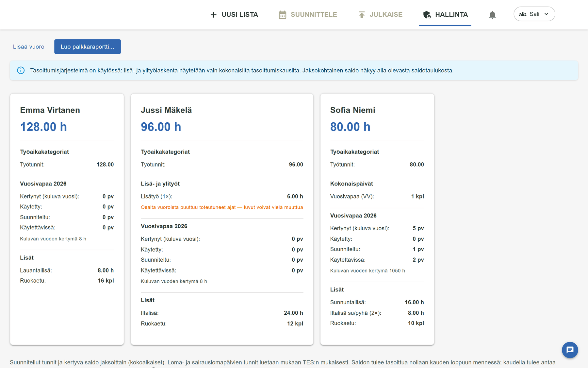Viewport: 588px width, 368px height.
Task: Switch to the JULKAISE tab
Action: point(381,15)
